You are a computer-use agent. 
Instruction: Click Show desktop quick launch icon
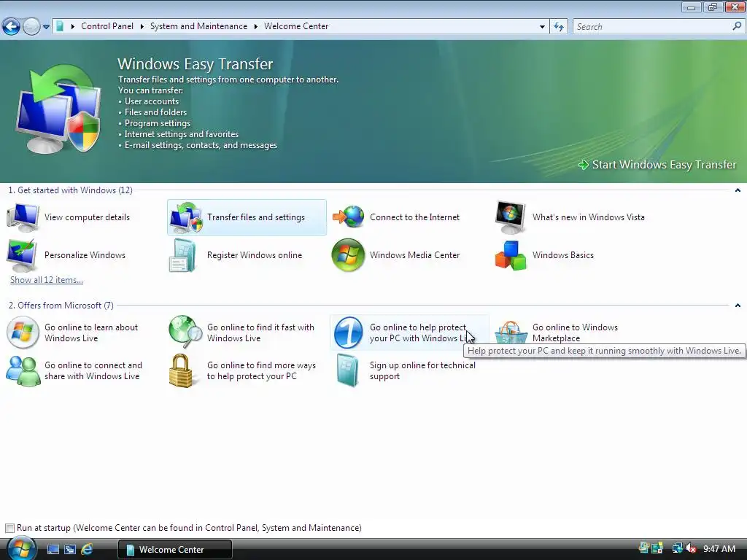coord(53,549)
